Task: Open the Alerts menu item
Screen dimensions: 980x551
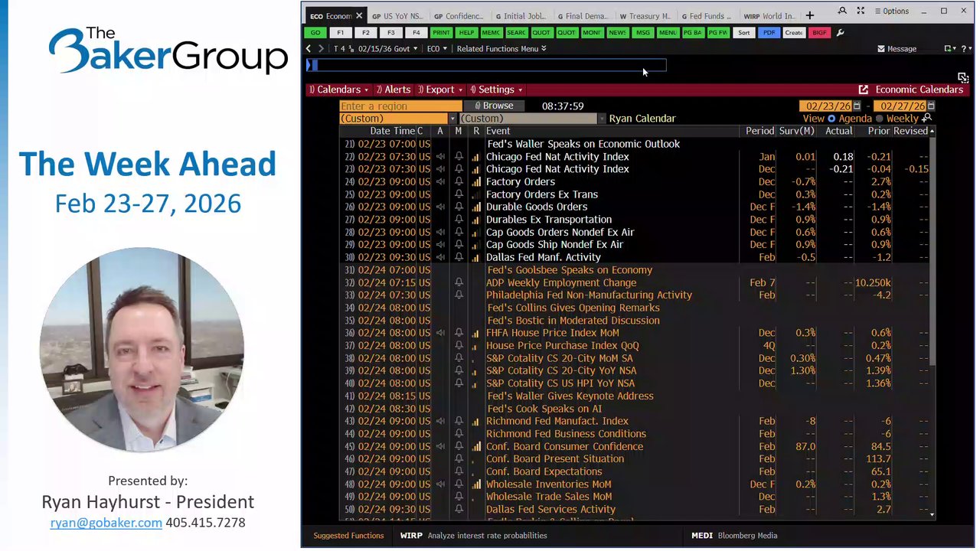Action: point(393,90)
